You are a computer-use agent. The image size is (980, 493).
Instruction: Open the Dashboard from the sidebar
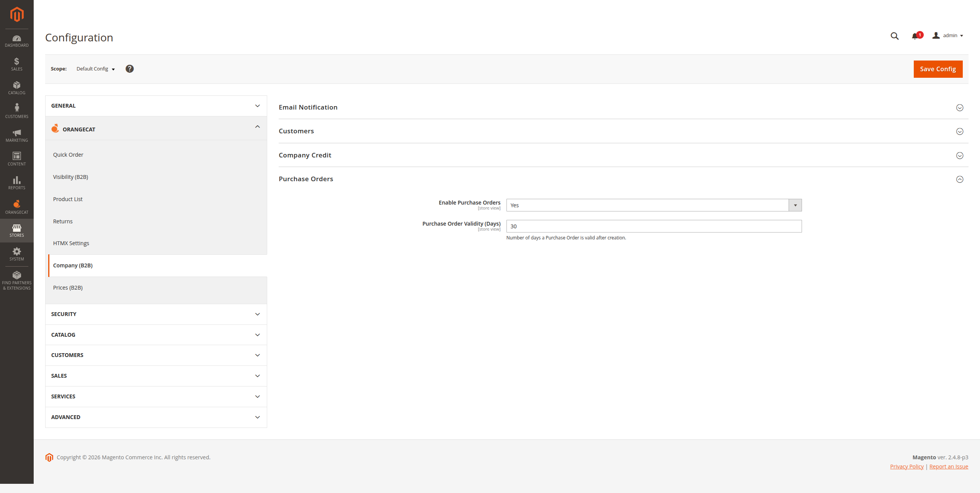(x=16, y=40)
